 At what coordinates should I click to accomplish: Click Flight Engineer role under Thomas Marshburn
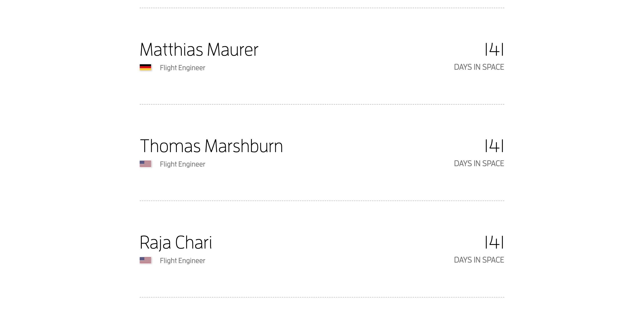tap(182, 164)
